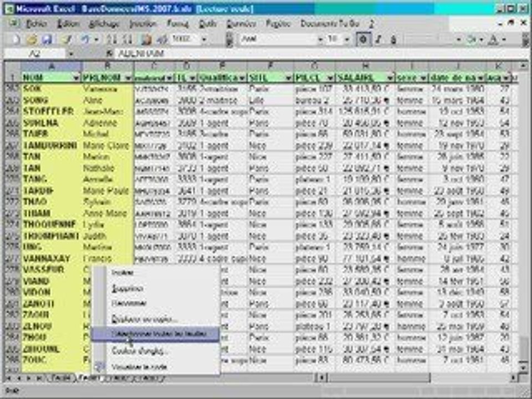Image resolution: width=532 pixels, height=399 pixels.
Task: Select the cell containing STOFFFLER
Action: [52, 111]
